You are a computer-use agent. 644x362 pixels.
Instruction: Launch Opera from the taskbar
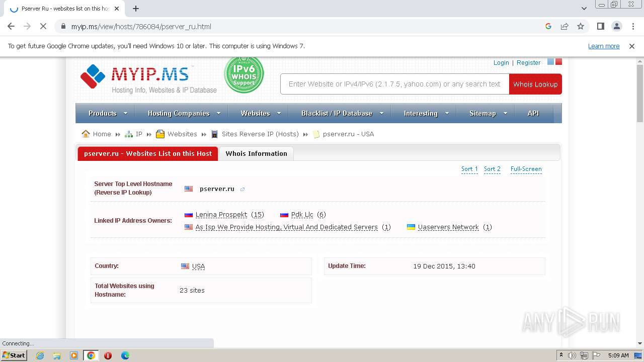click(108, 355)
